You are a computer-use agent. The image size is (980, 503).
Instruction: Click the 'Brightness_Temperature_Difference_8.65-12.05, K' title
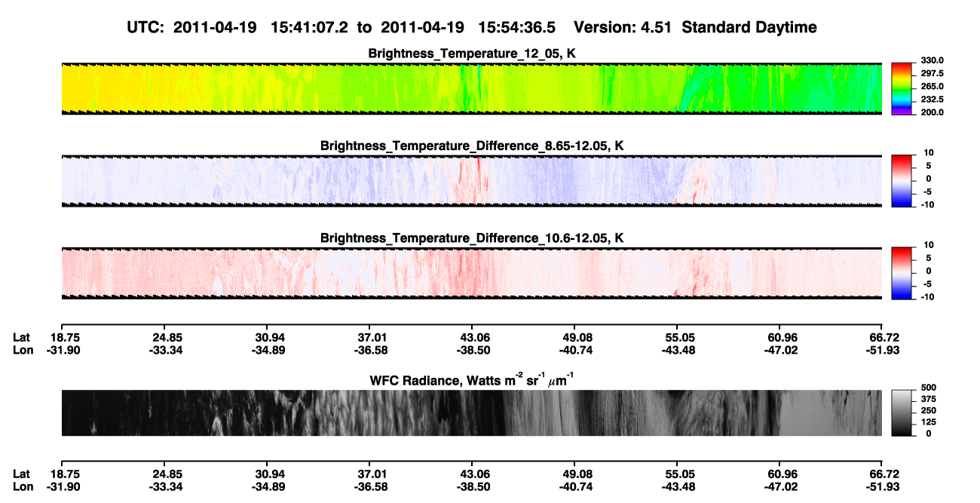pyautogui.click(x=472, y=146)
